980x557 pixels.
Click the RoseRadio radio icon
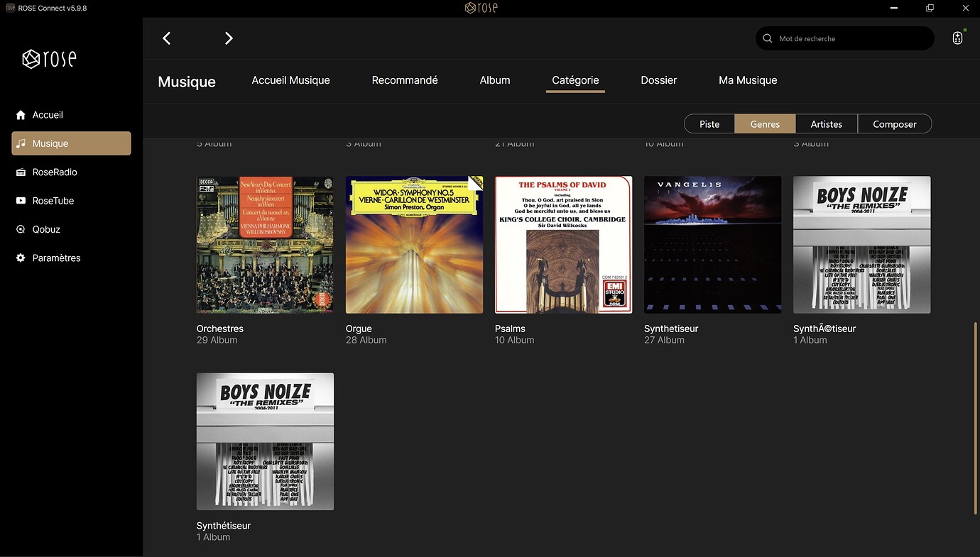[21, 172]
